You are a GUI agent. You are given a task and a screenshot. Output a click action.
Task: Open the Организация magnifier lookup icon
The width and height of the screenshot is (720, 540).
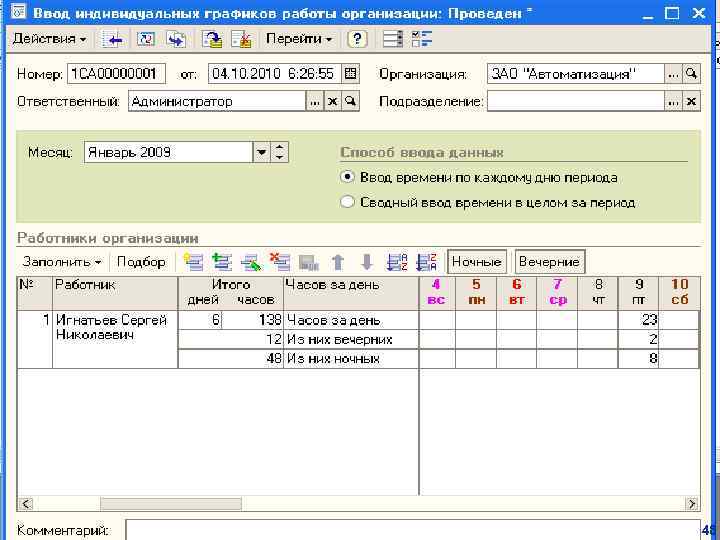tap(692, 74)
